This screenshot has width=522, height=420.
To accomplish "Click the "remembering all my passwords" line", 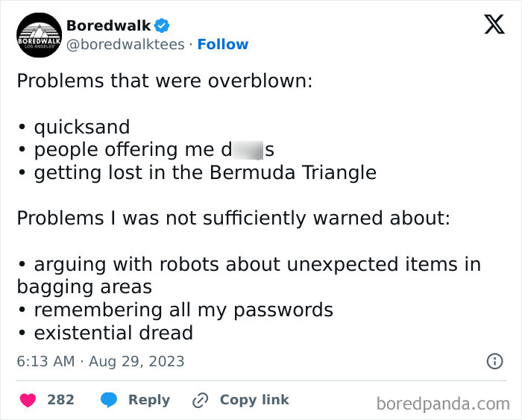I will 183,310.
